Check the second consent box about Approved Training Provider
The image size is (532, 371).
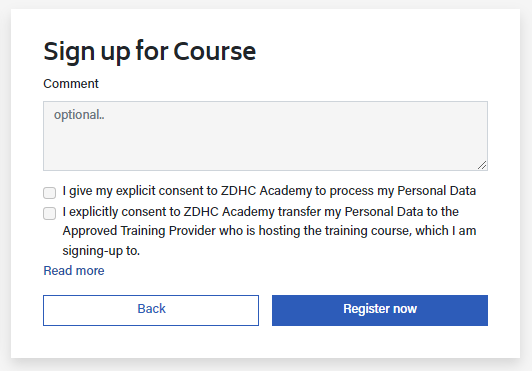pos(50,214)
